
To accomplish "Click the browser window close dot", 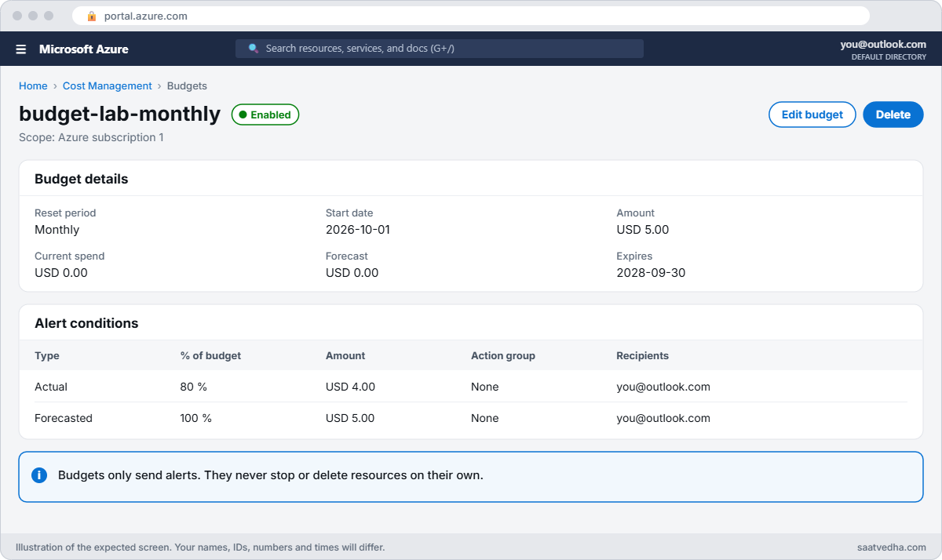I will coord(17,16).
